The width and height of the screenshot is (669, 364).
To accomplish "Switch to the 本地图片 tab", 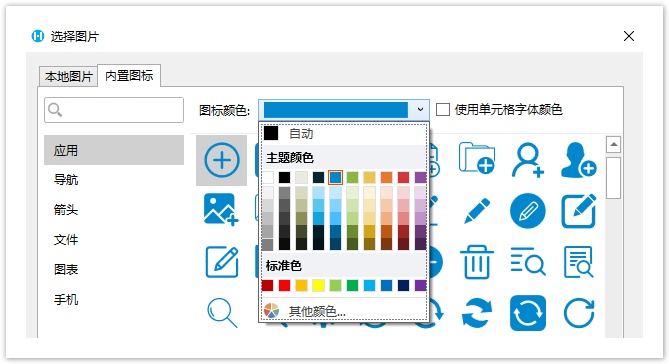I will tap(69, 76).
